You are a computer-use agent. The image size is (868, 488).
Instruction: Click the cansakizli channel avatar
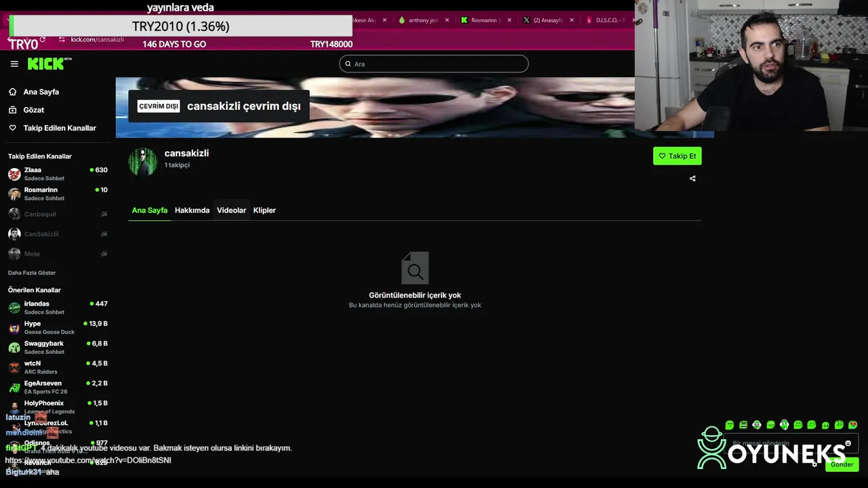142,161
